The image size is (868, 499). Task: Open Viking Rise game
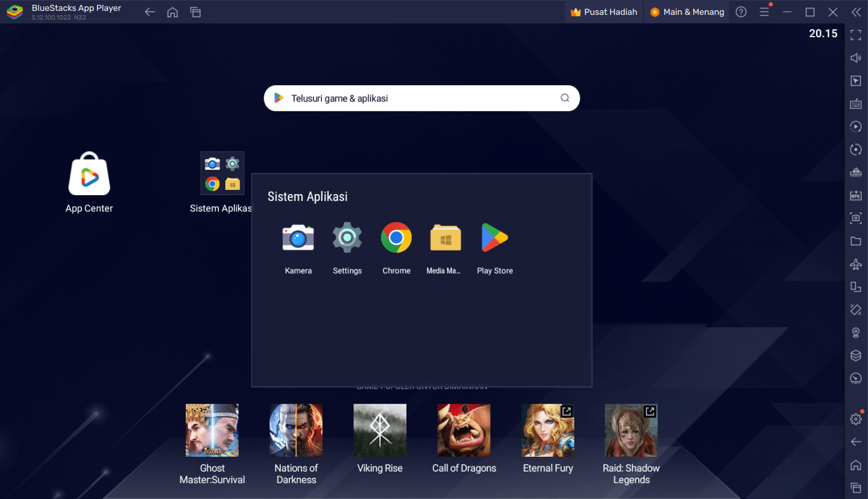tap(380, 430)
